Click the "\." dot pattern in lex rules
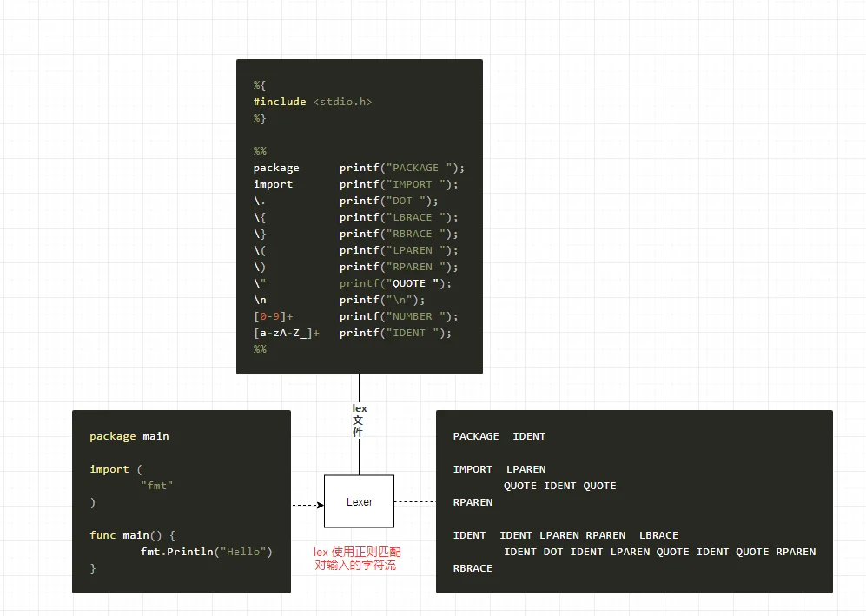Viewport: 866px width, 616px height. (260, 201)
